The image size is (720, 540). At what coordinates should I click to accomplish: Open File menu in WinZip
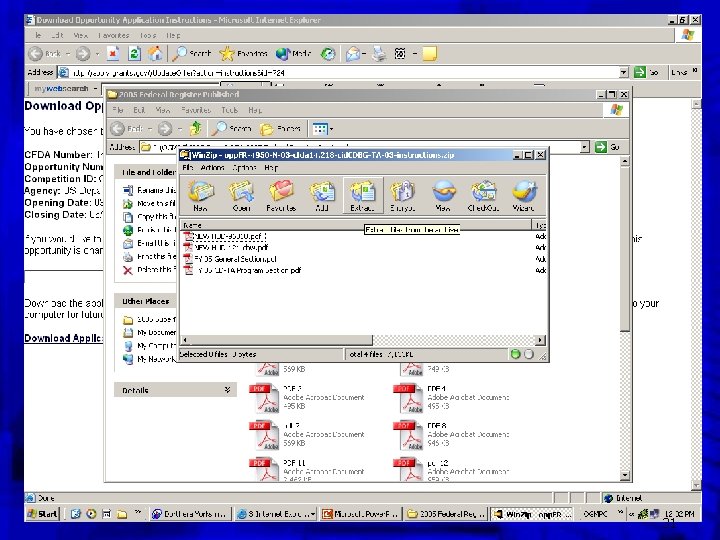pyautogui.click(x=187, y=168)
